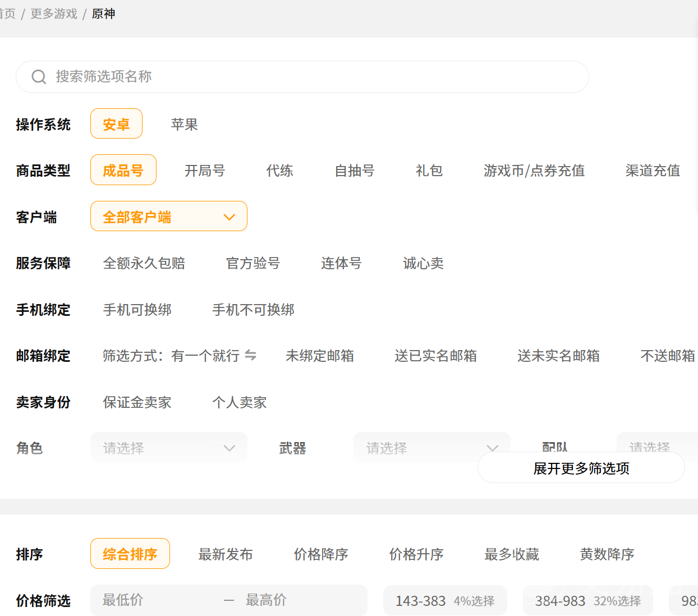Open the 全部客户端 dropdown
This screenshot has width=698, height=616.
[x=168, y=217]
